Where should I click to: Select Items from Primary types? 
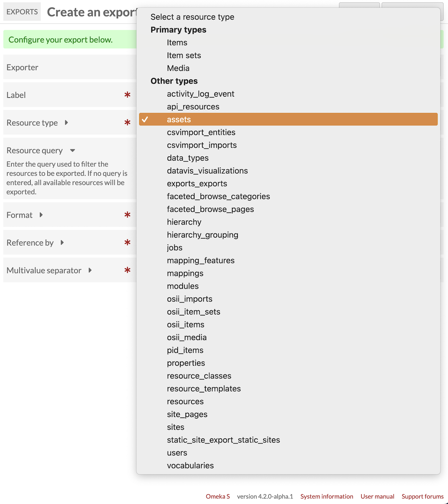[x=177, y=43]
